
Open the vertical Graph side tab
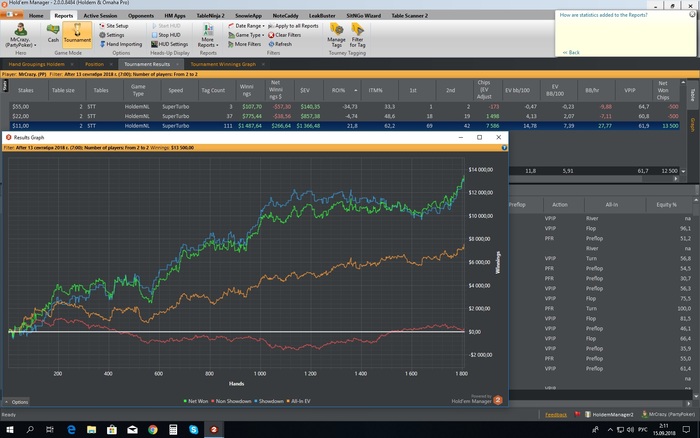[692, 125]
